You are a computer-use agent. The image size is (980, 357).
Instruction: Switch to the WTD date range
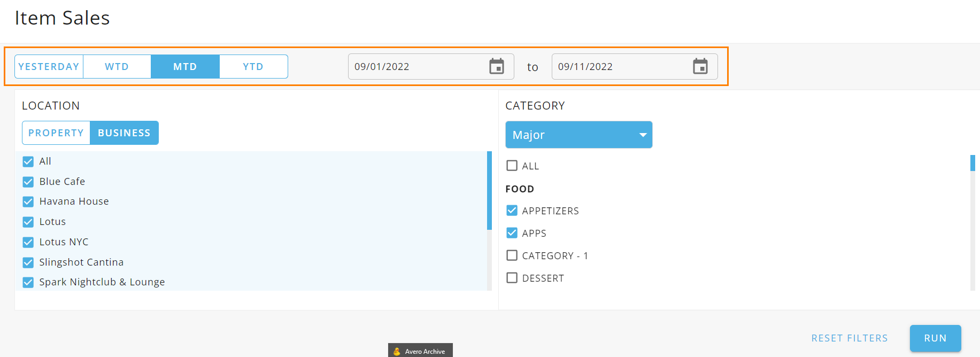point(117,67)
